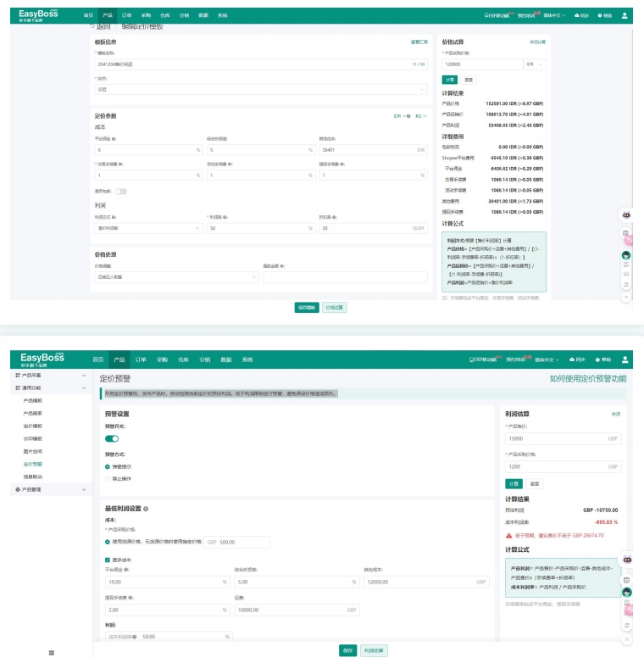Click the info icon beside 尾数金额
The width and height of the screenshot is (644, 663).
[282, 266]
